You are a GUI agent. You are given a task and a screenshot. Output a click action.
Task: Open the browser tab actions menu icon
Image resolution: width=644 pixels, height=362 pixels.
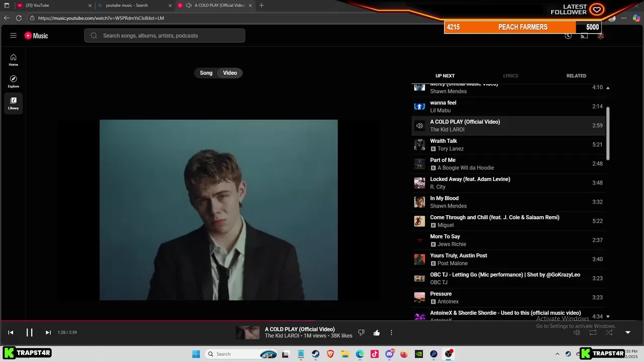tap(7, 6)
